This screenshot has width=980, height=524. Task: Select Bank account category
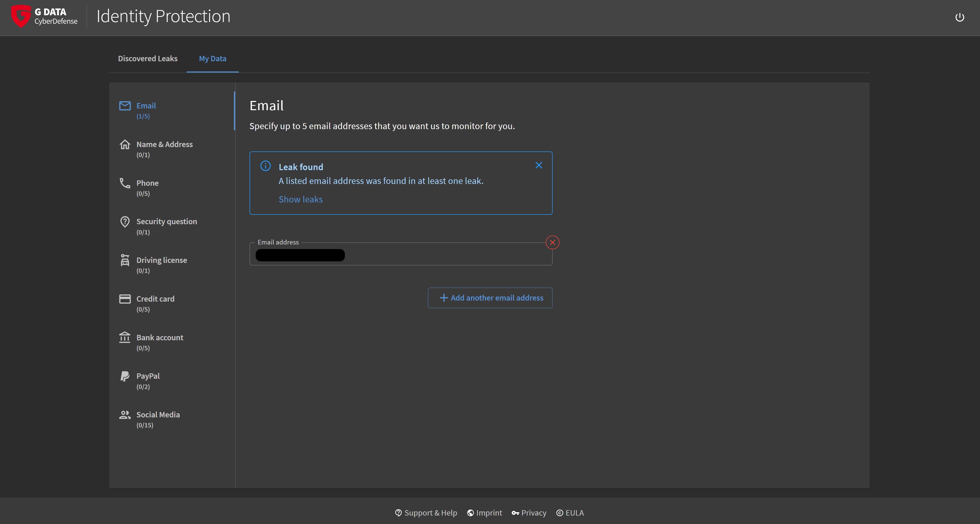pos(159,342)
